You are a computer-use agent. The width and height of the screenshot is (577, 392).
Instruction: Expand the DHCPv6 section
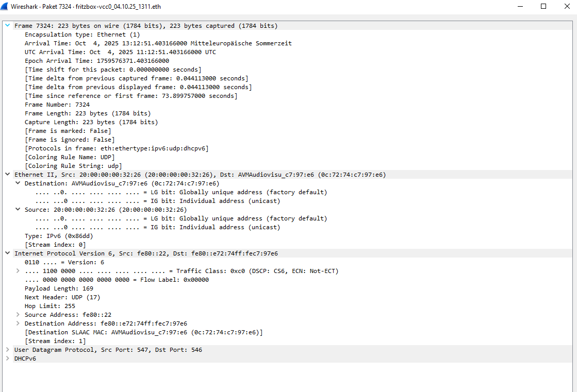click(7, 358)
